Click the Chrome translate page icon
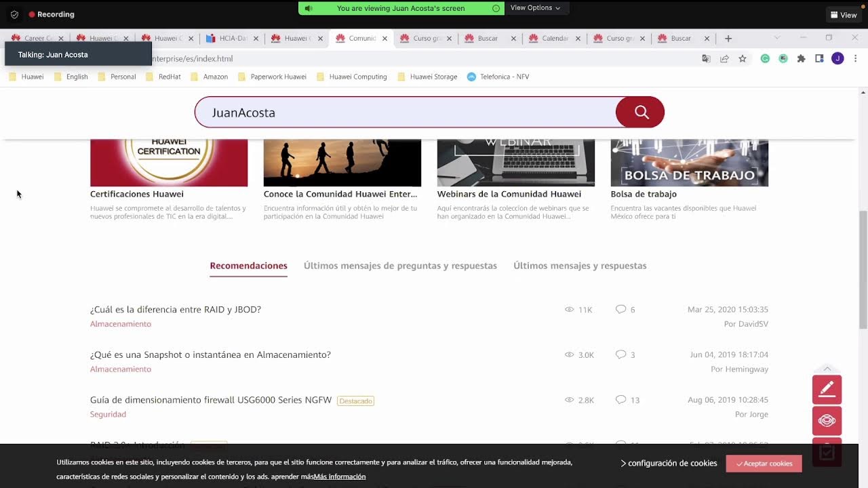Screen dimensions: 868x488 [706, 59]
